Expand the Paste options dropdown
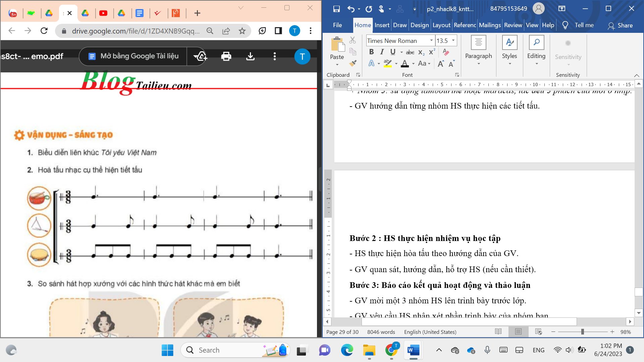Viewport: 644px width, 362px height. pyautogui.click(x=337, y=65)
